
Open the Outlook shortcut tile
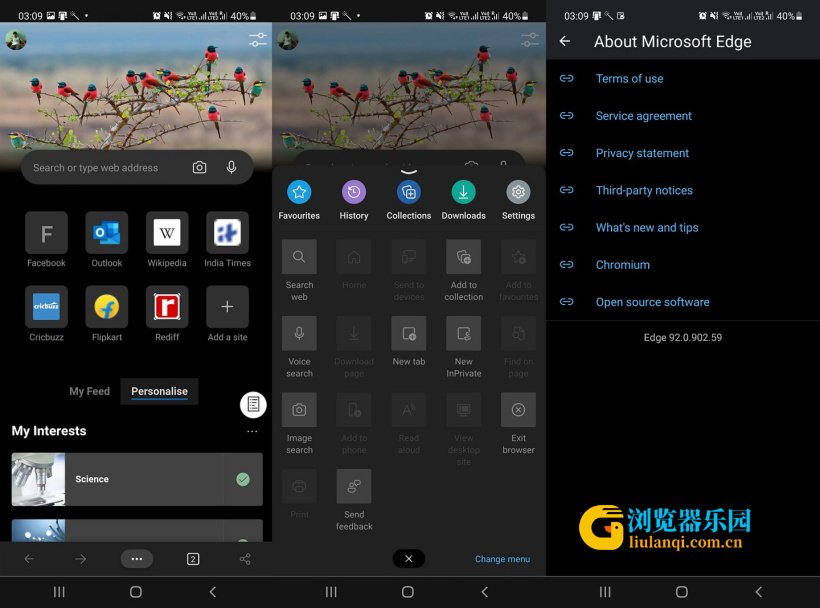point(107,233)
